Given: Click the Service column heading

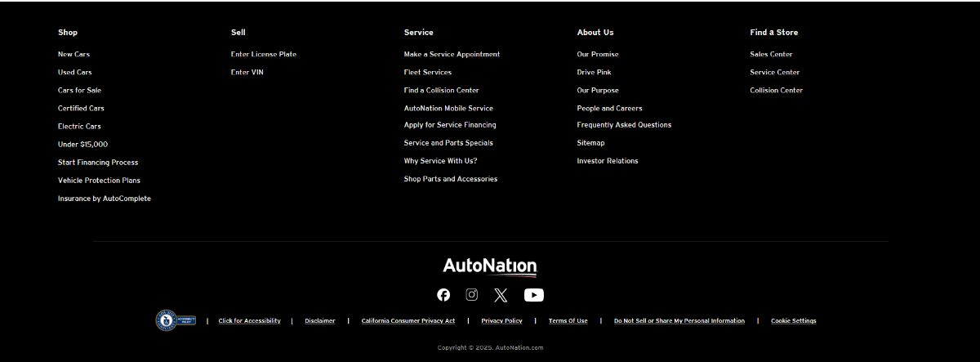Looking at the screenshot, I should 419,33.
